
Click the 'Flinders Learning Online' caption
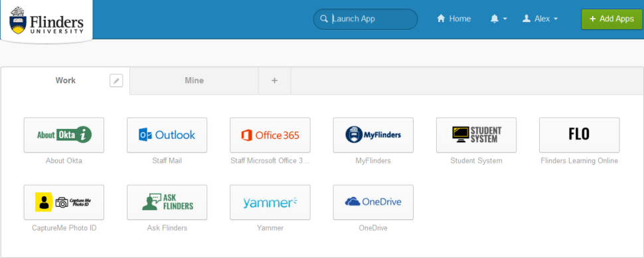click(580, 161)
